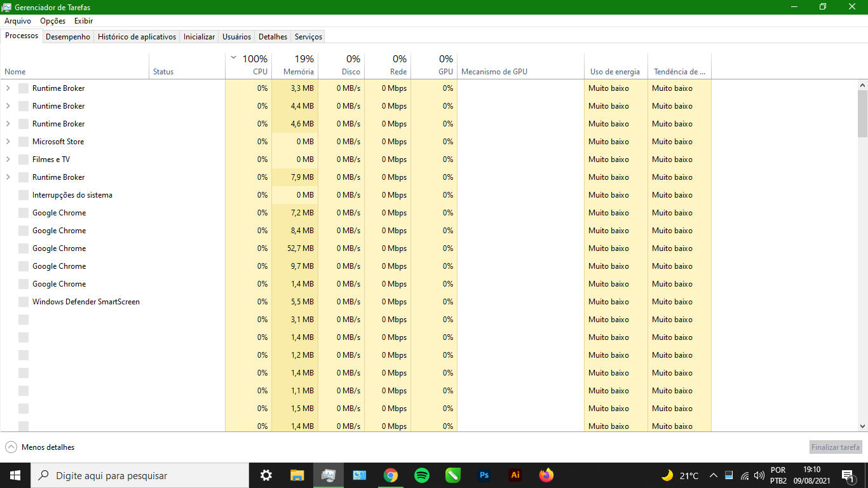Select Windows Defender SmartScreen row
Viewport: 868px width, 488px height.
click(356, 302)
